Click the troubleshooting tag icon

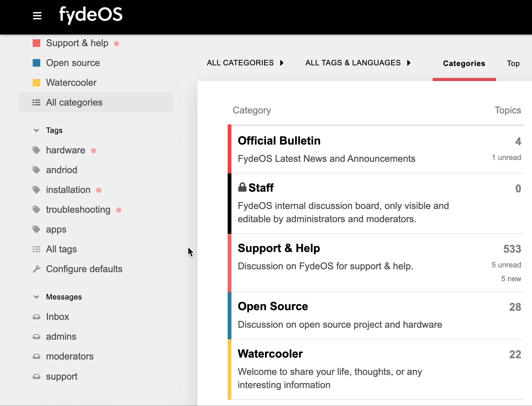tap(36, 210)
